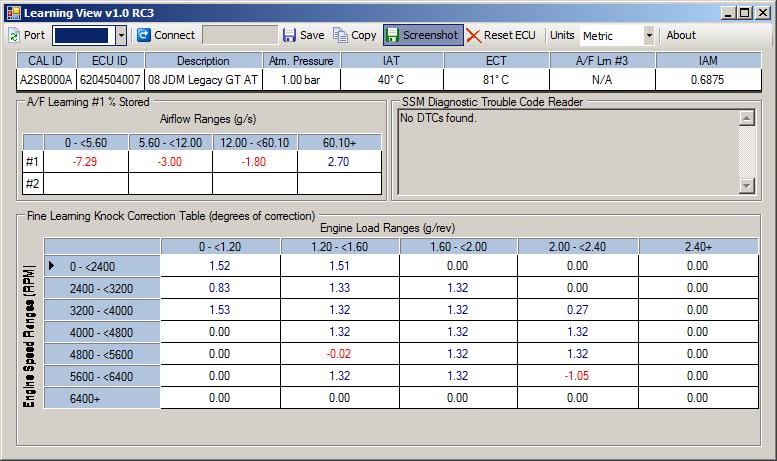Select knock correction cell 1.53
The image size is (777, 461).
pyautogui.click(x=221, y=310)
